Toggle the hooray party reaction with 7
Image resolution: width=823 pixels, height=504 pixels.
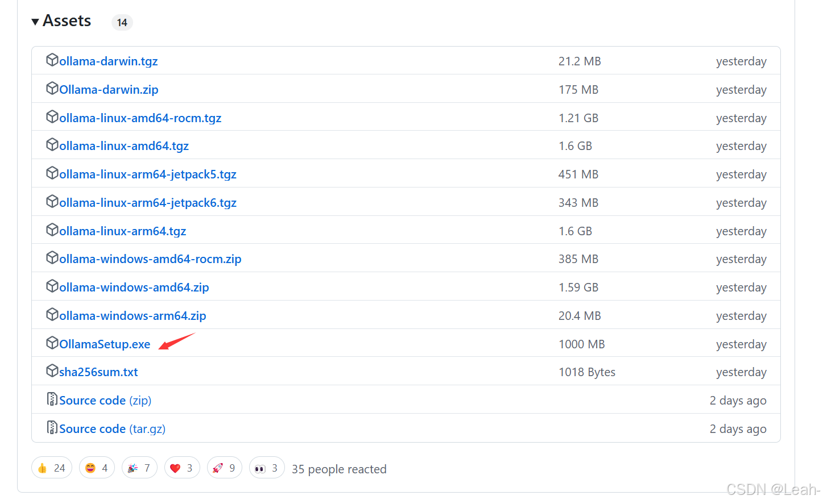pyautogui.click(x=139, y=468)
